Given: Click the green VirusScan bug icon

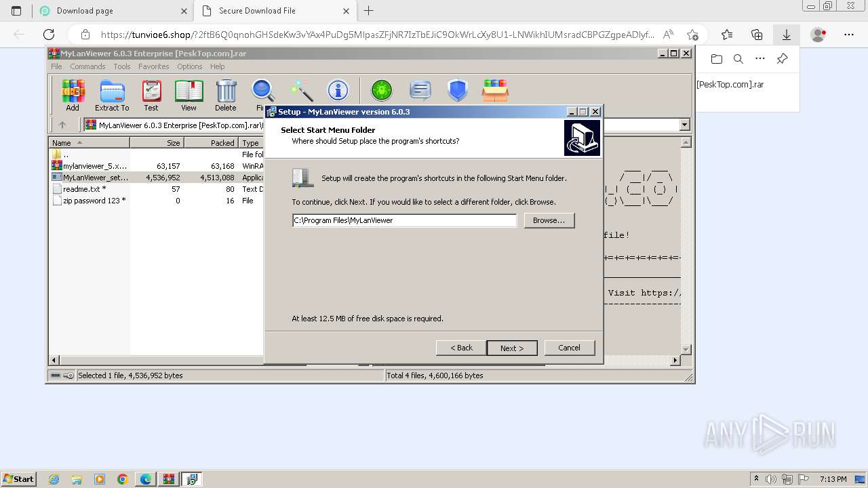Looking at the screenshot, I should (x=382, y=90).
